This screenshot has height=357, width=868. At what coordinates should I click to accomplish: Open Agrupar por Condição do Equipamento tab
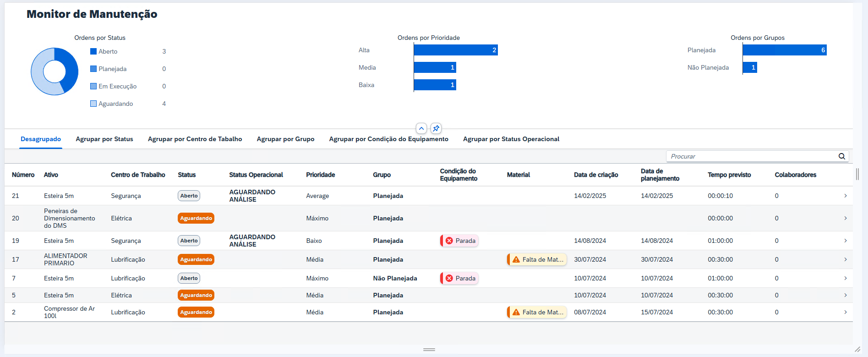[388, 139]
